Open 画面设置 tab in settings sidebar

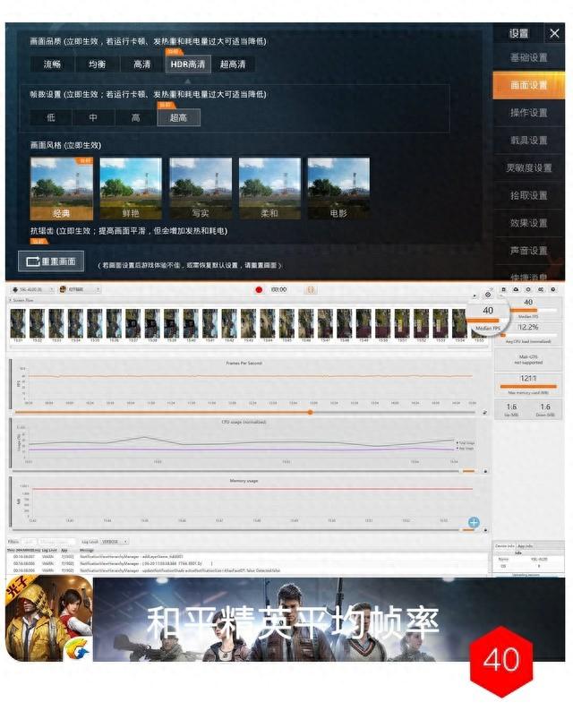click(528, 85)
